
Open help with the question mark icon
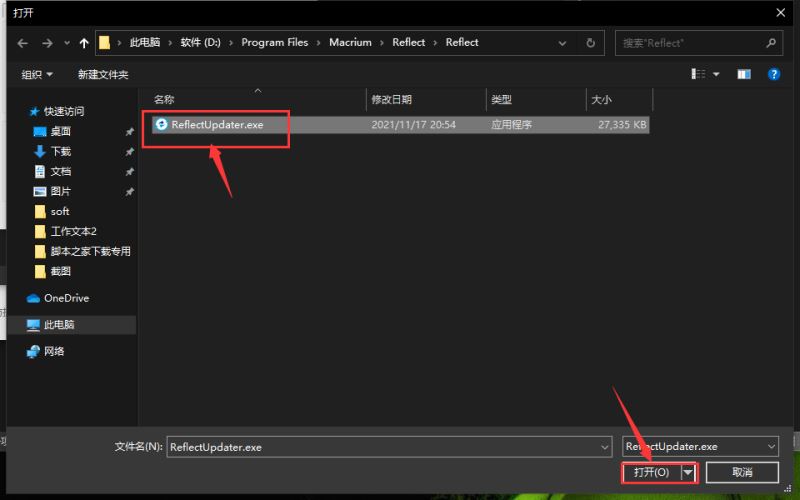point(773,74)
